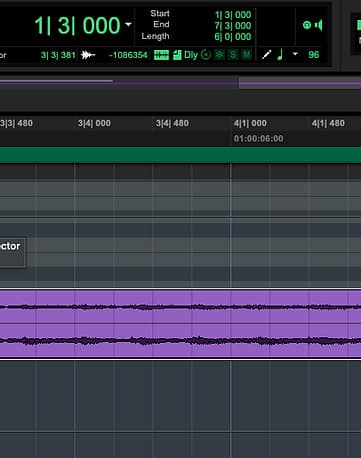361x458 pixels.
Task: Toggle the S solo status indicator
Action: point(233,55)
